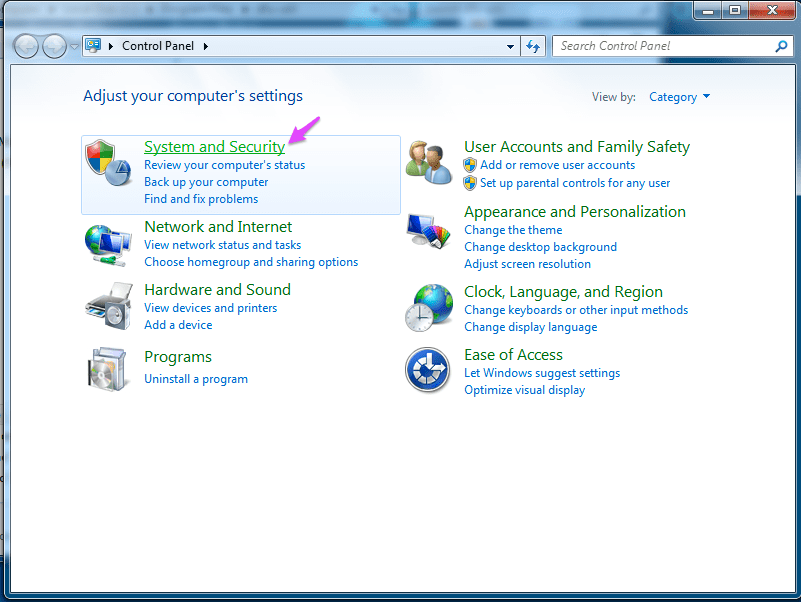Image resolution: width=801 pixels, height=602 pixels.
Task: Open Appearance and Personalization heading link
Action: pos(575,212)
